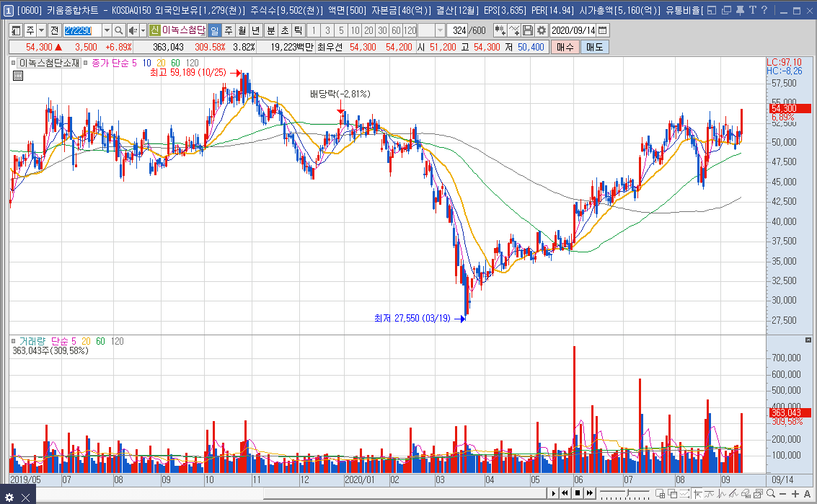Image resolution: width=817 pixels, height=504 pixels.
Task: Click the wave analysis icon in bottom toolbar
Action: coord(723,494)
